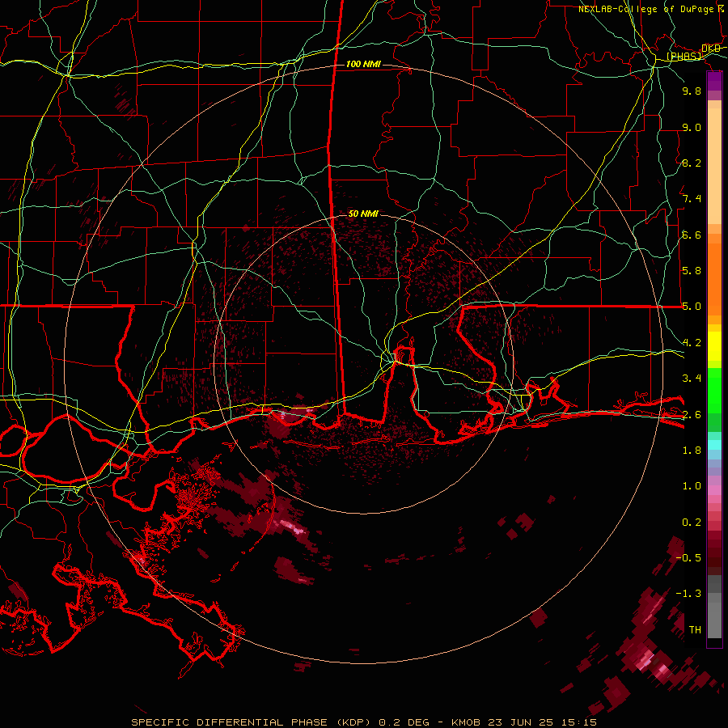Click the cyan segment of color bar

coord(714,445)
